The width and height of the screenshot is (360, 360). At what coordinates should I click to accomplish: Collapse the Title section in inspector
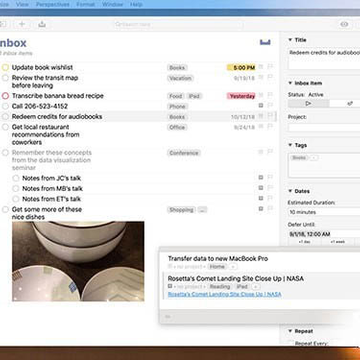coord(290,40)
